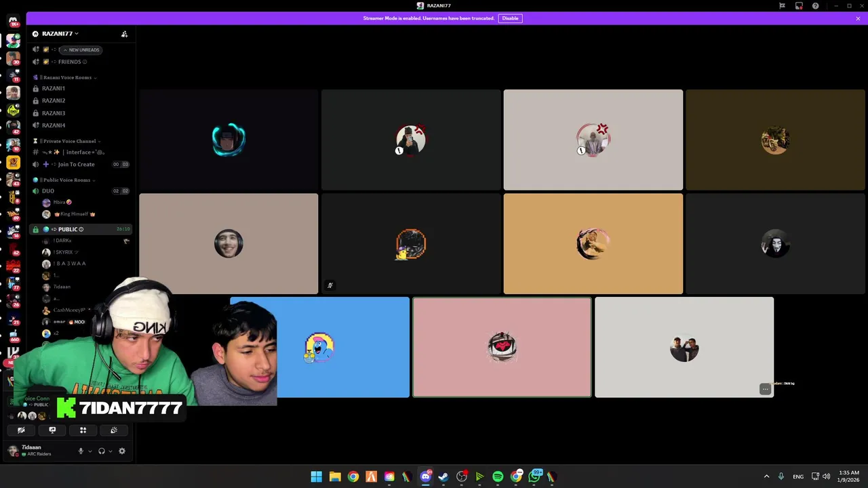Open WhatsApp from the taskbar
The width and height of the screenshot is (868, 488).
coord(534,477)
